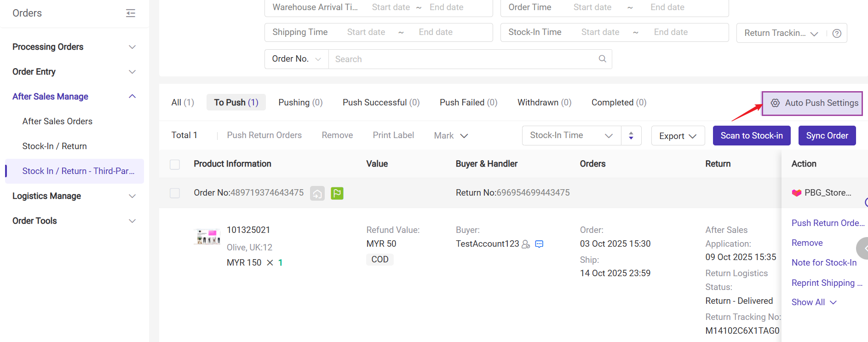Click the green flag mark icon
The width and height of the screenshot is (868, 342).
[x=337, y=193]
